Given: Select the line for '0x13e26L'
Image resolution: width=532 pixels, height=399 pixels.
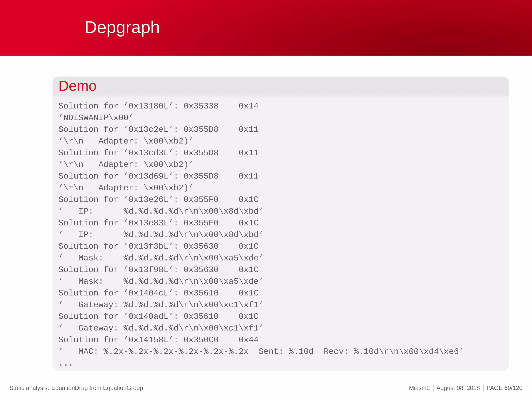Looking at the screenshot, I should 158,199.
